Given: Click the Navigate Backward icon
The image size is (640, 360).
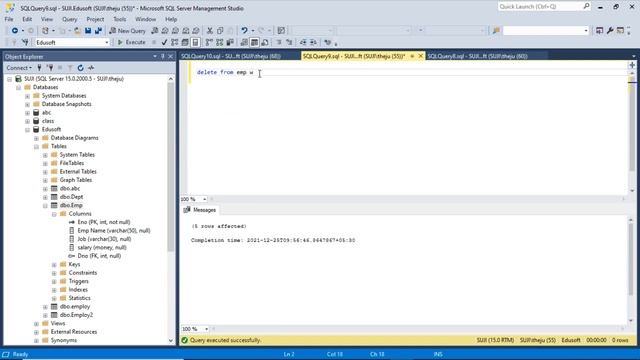Looking at the screenshot, I should tap(15, 31).
